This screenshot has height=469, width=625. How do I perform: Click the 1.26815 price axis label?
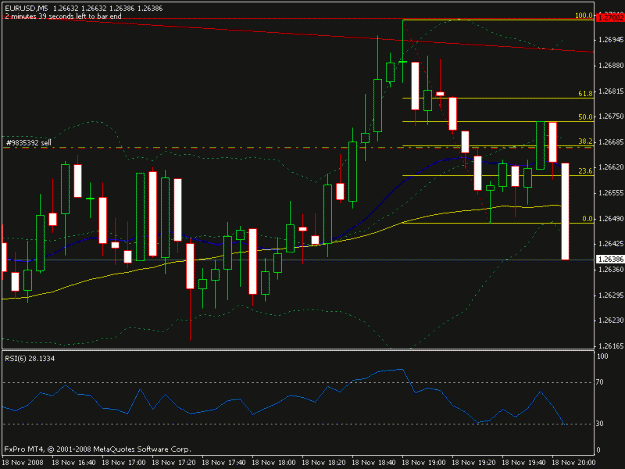[x=611, y=91]
